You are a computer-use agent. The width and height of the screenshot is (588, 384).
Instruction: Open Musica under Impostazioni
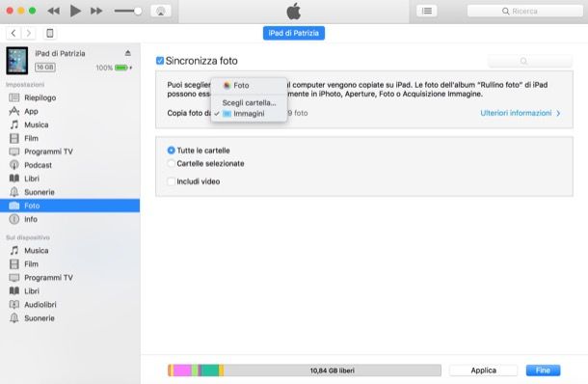[69, 124]
